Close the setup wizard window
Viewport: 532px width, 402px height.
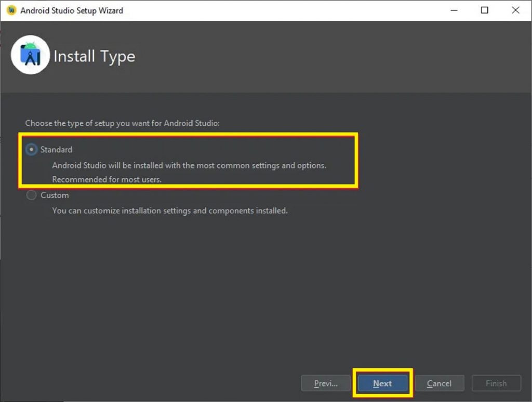click(515, 10)
